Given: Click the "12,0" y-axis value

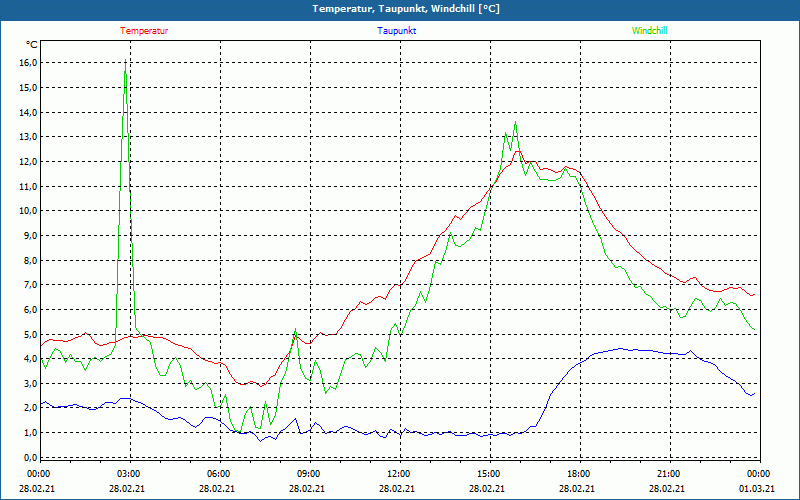Looking at the screenshot, I should 29,161.
